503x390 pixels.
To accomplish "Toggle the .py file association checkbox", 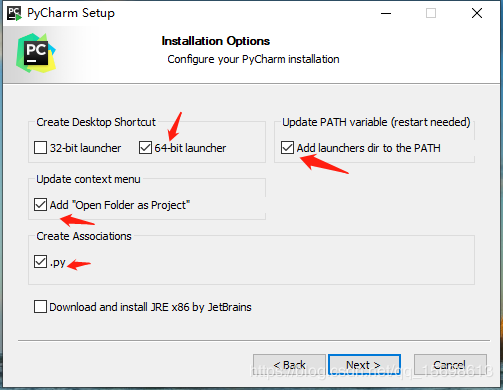I will (x=40, y=262).
